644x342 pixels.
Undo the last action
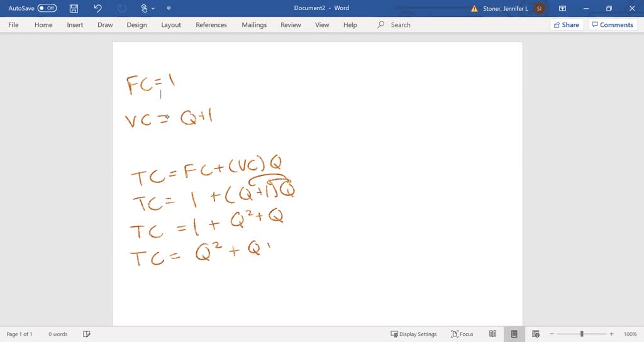(x=97, y=8)
